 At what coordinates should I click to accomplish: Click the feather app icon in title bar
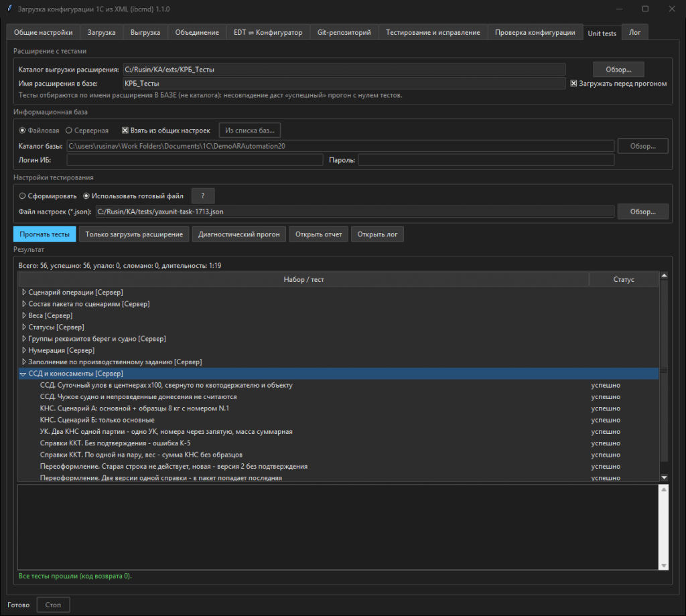point(10,9)
